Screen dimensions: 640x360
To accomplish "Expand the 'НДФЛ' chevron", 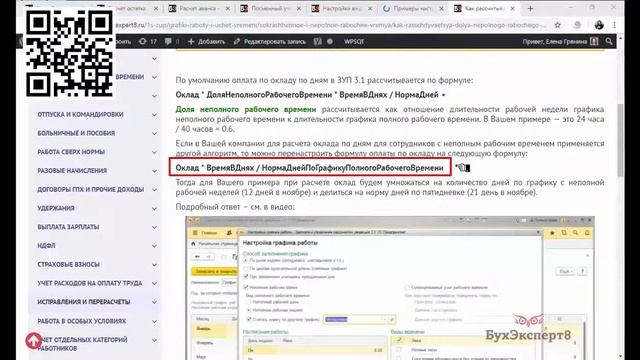I will (154, 246).
